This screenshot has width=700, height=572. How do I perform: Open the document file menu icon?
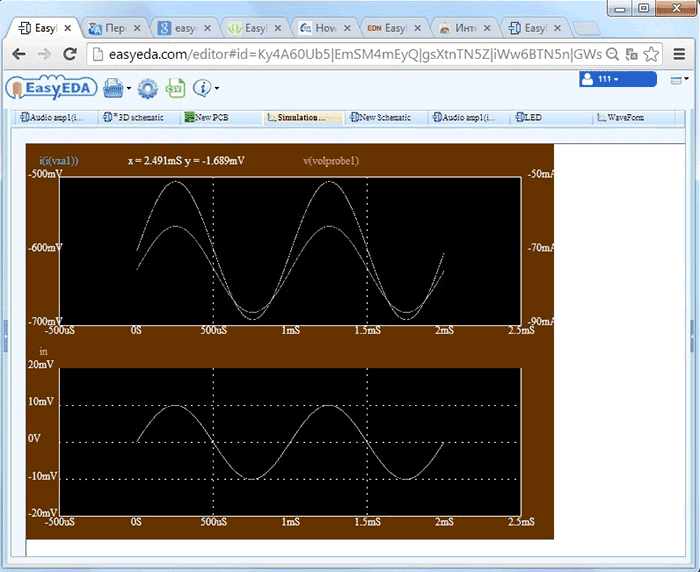tap(112, 89)
